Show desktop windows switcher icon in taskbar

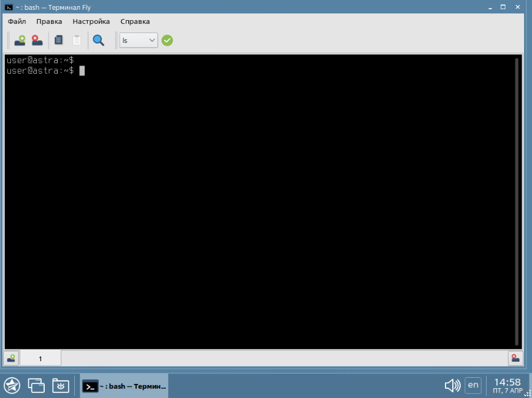[36, 386]
